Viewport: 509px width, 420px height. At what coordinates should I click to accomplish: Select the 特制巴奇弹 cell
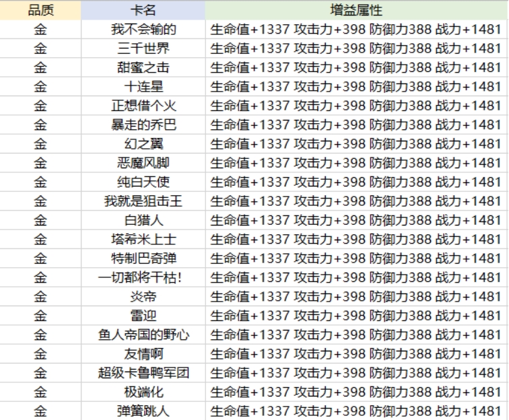point(143,258)
